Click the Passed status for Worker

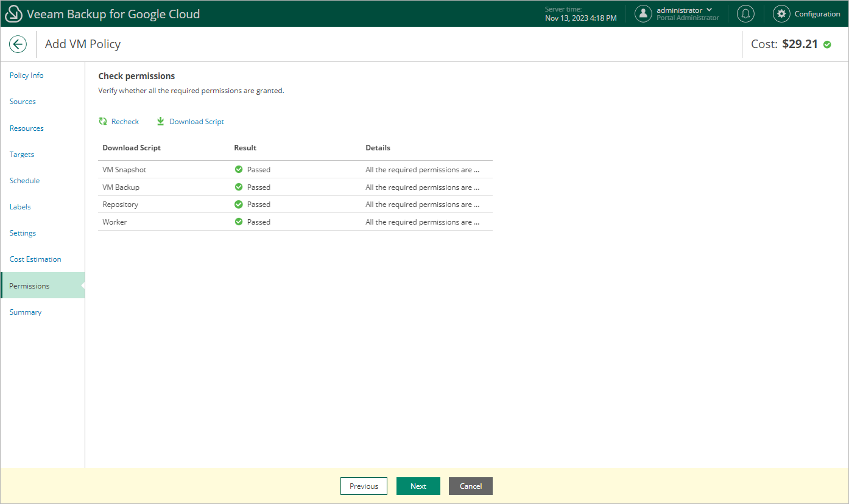tap(259, 222)
